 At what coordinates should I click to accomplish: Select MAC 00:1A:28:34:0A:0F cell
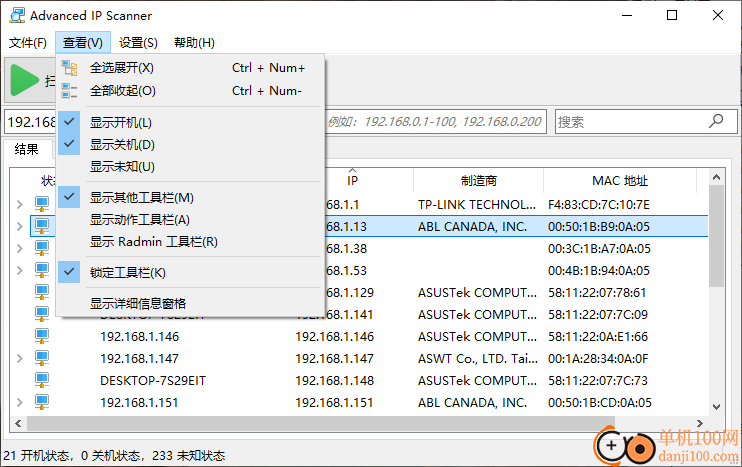pos(598,359)
